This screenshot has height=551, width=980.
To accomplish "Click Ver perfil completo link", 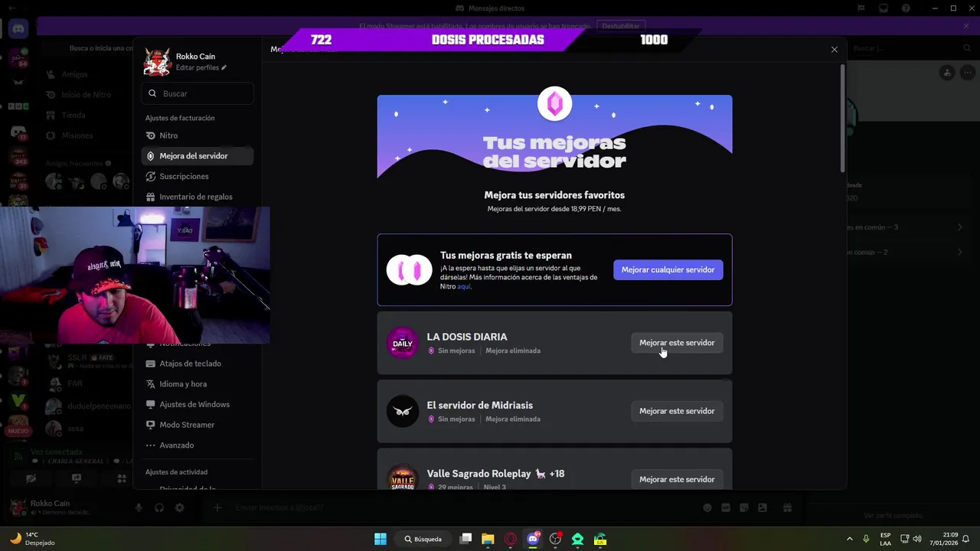I will (x=893, y=516).
